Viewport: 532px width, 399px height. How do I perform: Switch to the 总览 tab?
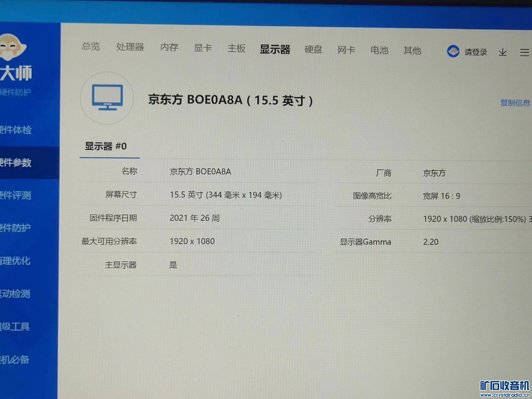coord(91,46)
